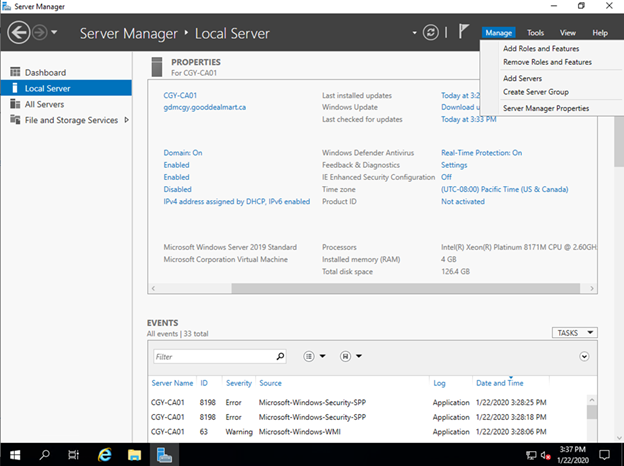
Task: Sort events by Date and Time column
Action: pos(500,383)
